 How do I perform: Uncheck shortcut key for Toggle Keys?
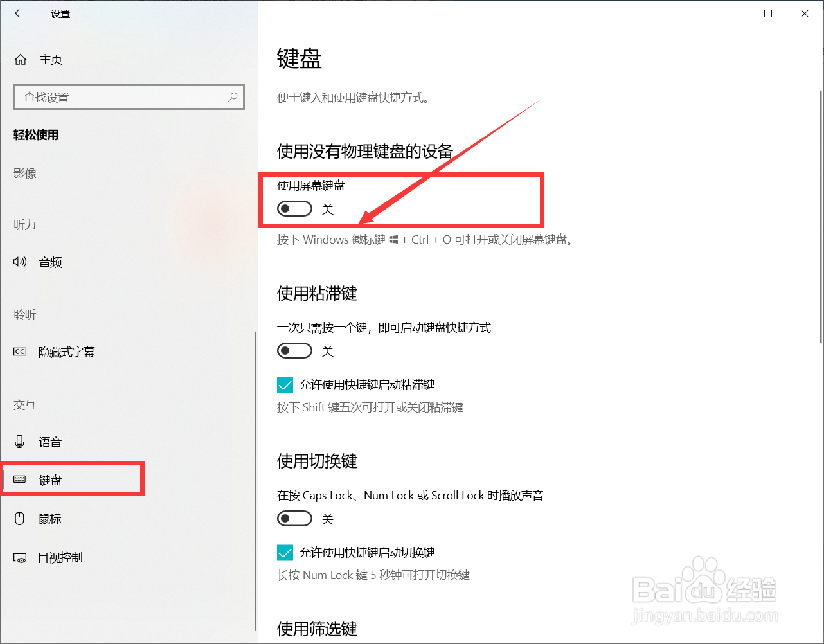pos(285,553)
